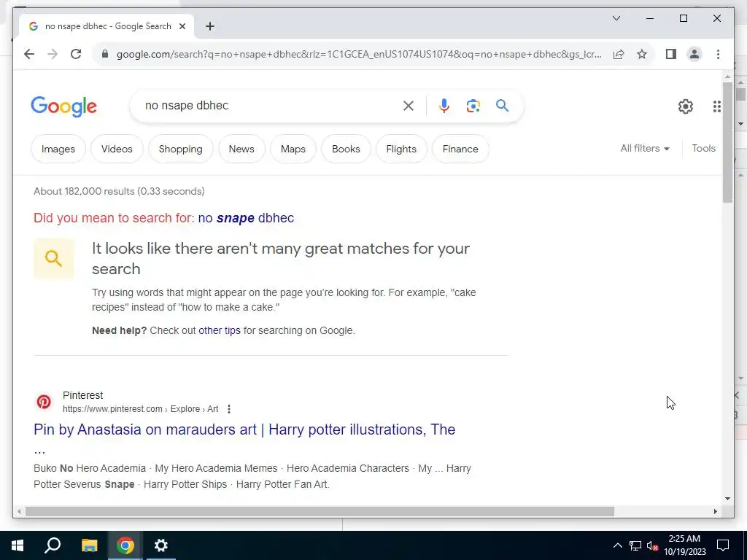The width and height of the screenshot is (747, 560).
Task: Share this page from address bar
Action: pyautogui.click(x=619, y=54)
